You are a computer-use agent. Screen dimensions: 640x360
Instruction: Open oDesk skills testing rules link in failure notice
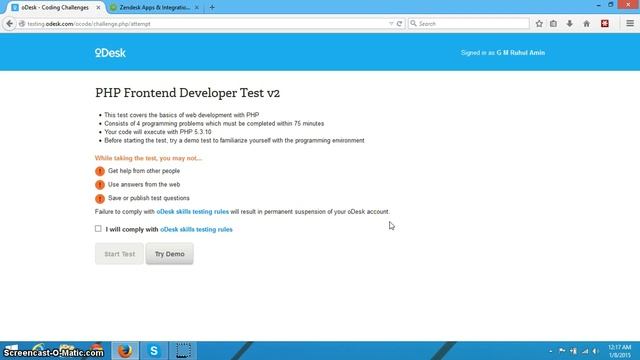click(193, 211)
